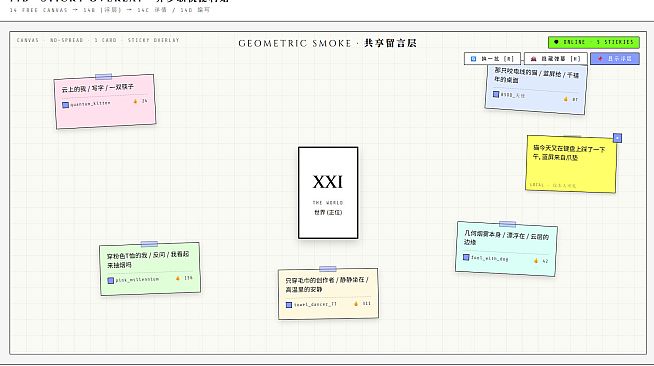Click the pink_mothership username

(137, 280)
